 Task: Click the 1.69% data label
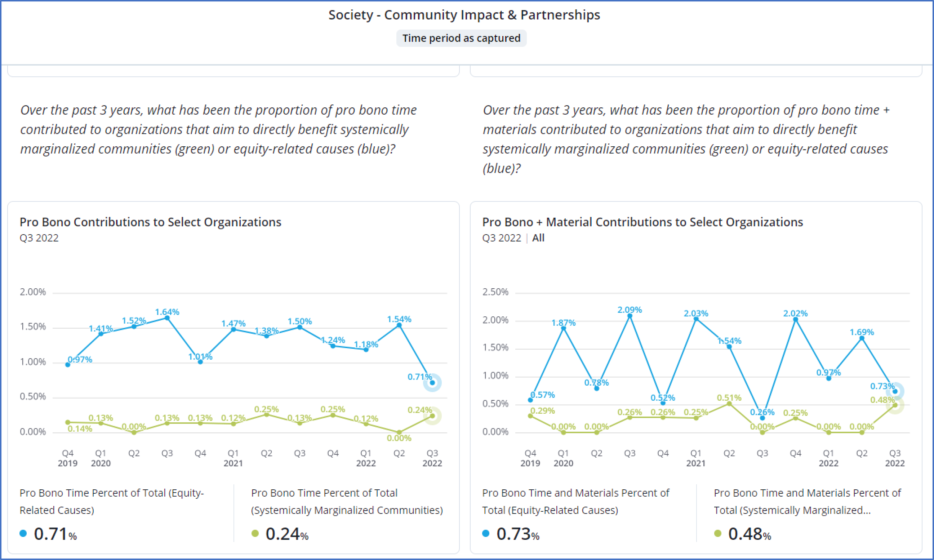click(x=862, y=333)
